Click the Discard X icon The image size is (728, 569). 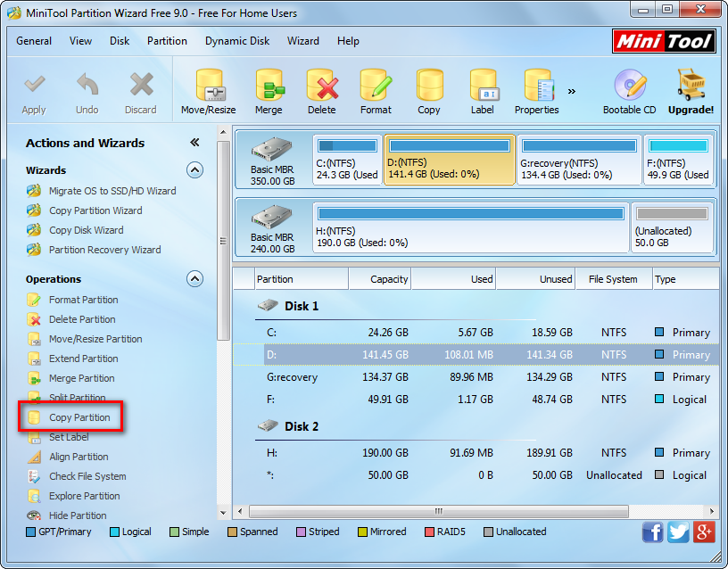[x=141, y=85]
